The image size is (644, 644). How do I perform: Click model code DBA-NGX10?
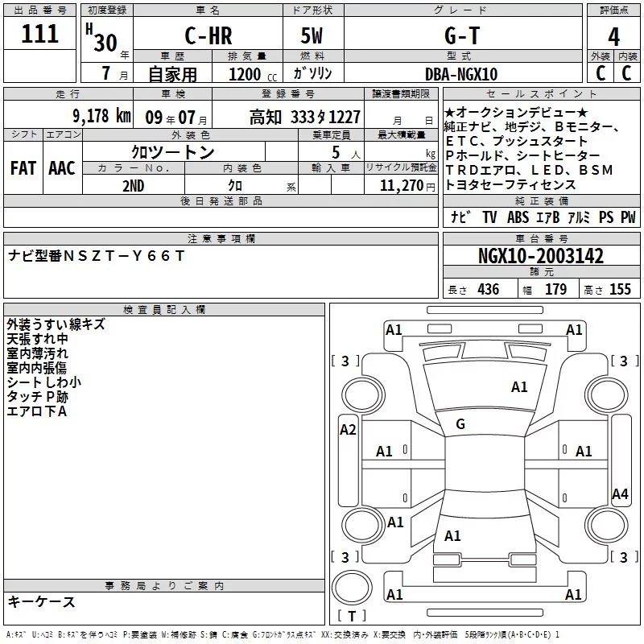coord(461,74)
